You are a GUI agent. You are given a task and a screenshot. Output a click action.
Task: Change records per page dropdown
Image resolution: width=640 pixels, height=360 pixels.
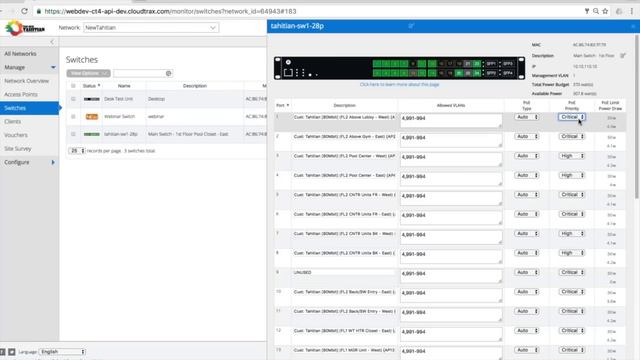click(77, 151)
